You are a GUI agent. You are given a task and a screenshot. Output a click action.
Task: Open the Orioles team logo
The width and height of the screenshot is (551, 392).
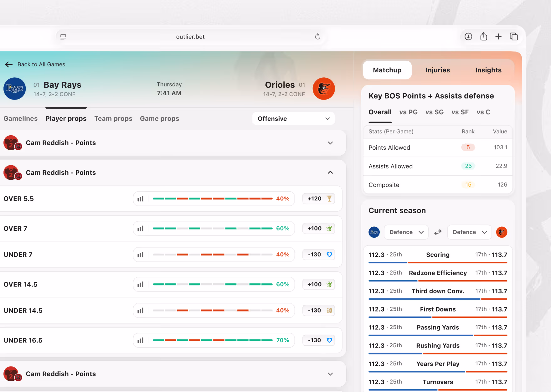coord(324,89)
